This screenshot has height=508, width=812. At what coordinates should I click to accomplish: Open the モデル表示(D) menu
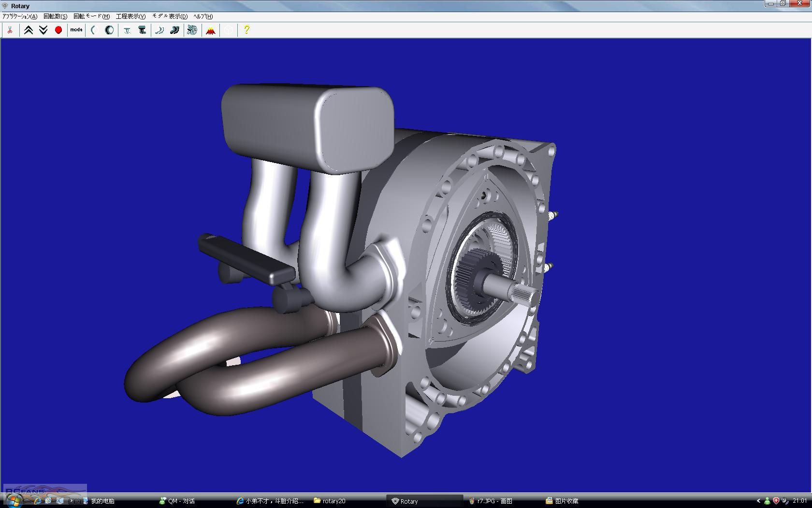coord(170,16)
